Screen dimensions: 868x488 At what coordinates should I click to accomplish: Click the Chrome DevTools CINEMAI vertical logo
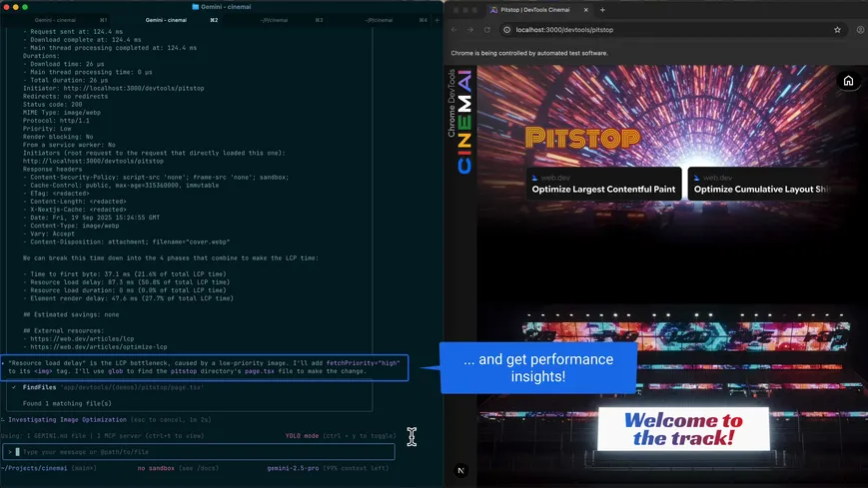(x=460, y=121)
